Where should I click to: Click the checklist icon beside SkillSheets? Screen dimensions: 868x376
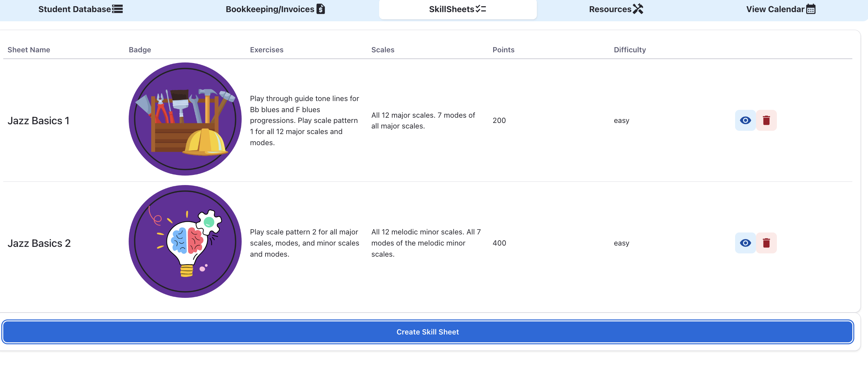pos(481,9)
